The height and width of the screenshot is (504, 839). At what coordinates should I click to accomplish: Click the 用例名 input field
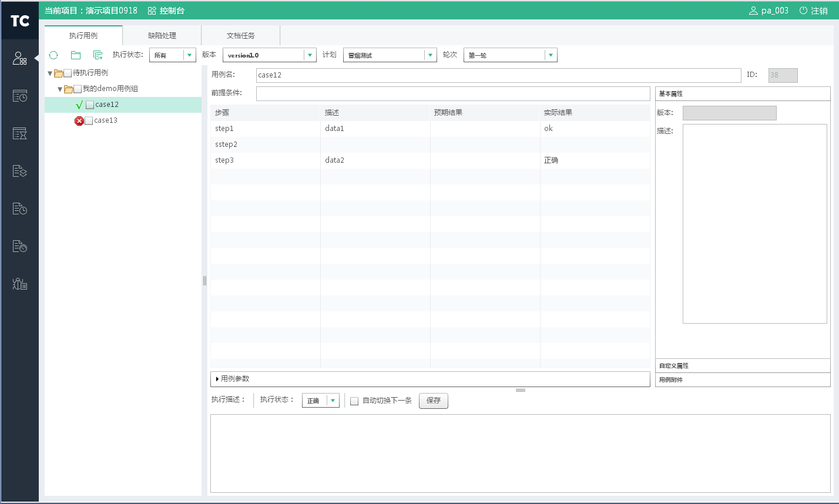click(499, 75)
